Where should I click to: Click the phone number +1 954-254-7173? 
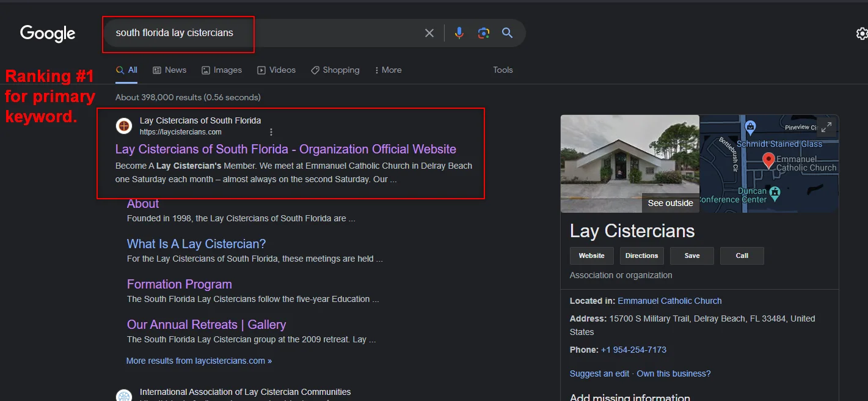(x=633, y=350)
